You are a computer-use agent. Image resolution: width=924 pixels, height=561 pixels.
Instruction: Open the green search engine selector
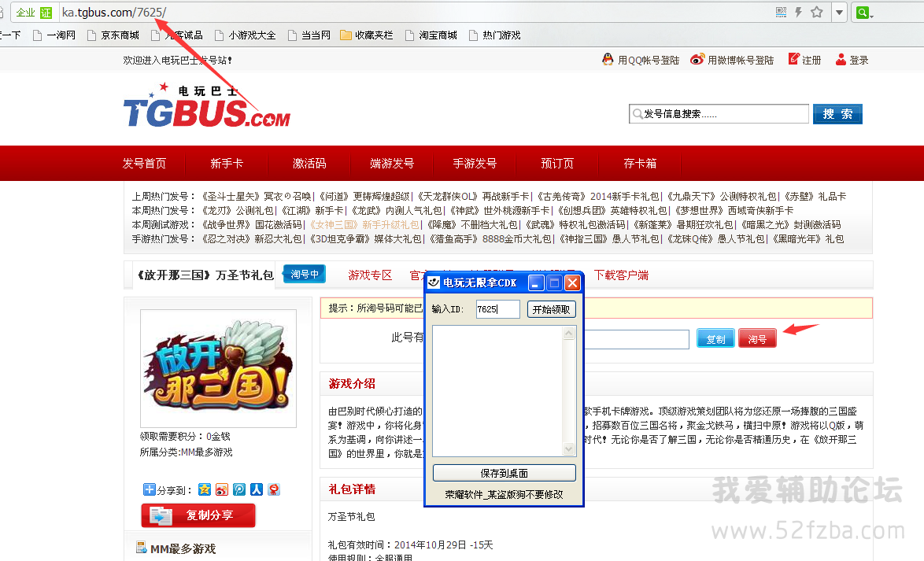pos(864,13)
